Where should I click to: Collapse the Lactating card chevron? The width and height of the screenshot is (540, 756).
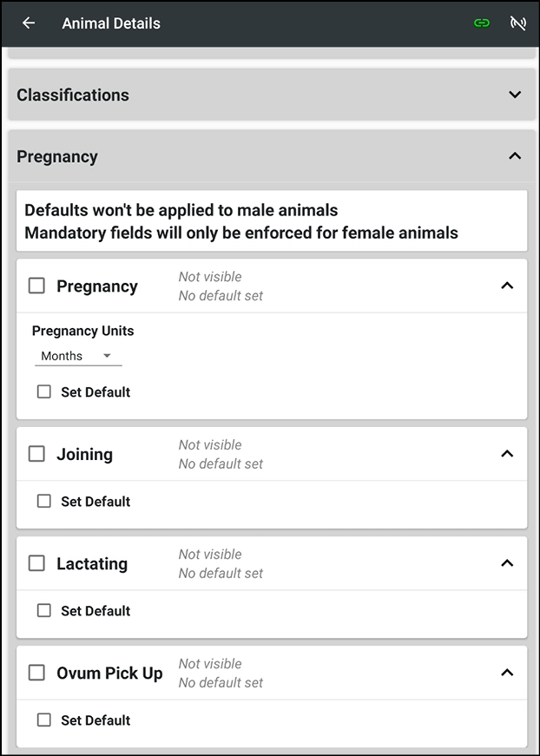tap(507, 562)
